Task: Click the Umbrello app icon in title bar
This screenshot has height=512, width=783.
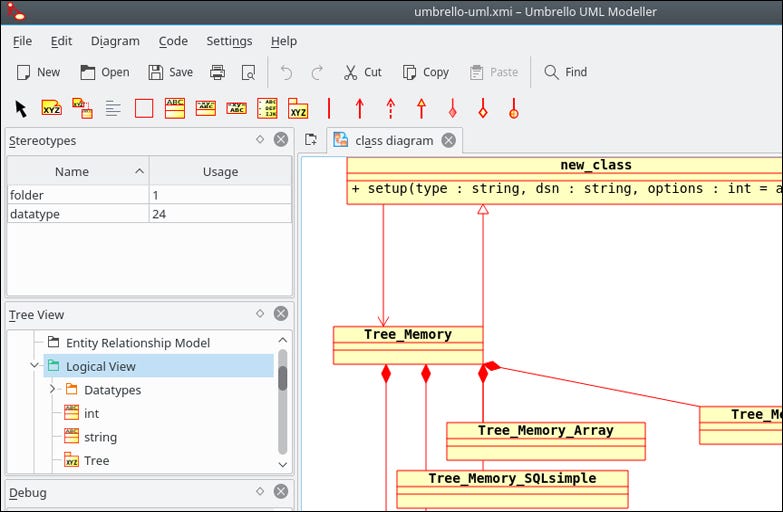Action: [x=15, y=11]
